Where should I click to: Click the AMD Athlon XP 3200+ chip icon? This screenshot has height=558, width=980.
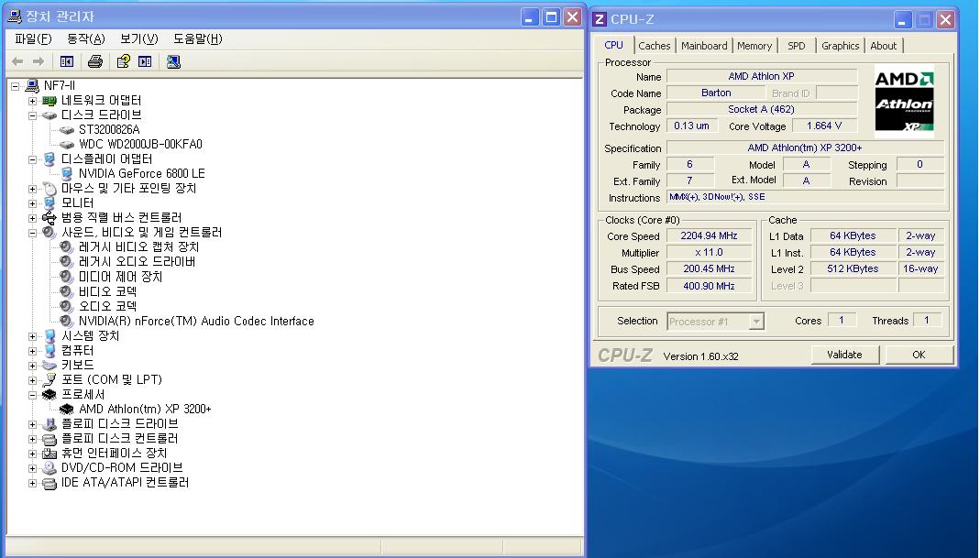[x=67, y=410]
